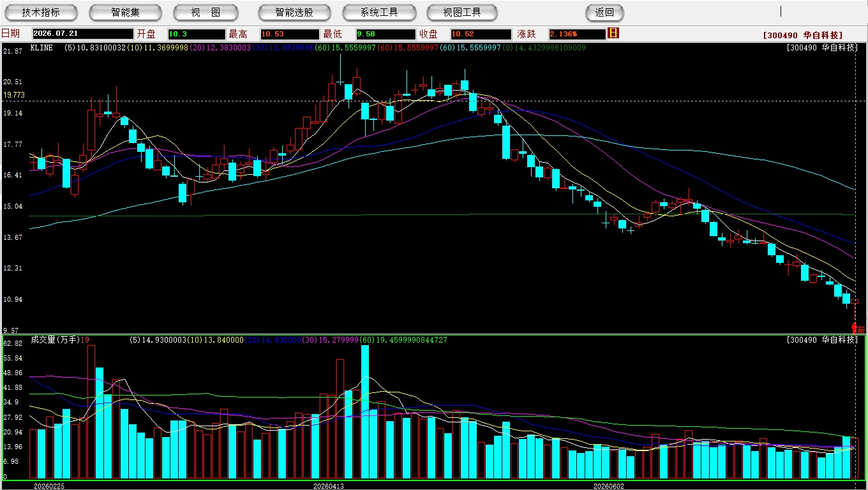The height and width of the screenshot is (490, 868).
Task: Click the 15.04 price axis label
Action: point(13,207)
